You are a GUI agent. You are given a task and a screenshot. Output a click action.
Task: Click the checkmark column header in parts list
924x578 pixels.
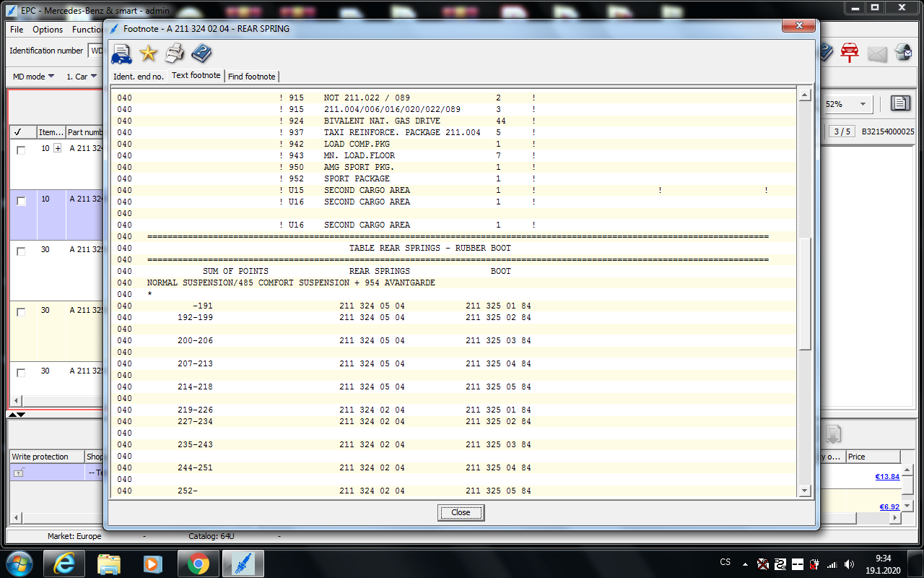[x=22, y=132]
